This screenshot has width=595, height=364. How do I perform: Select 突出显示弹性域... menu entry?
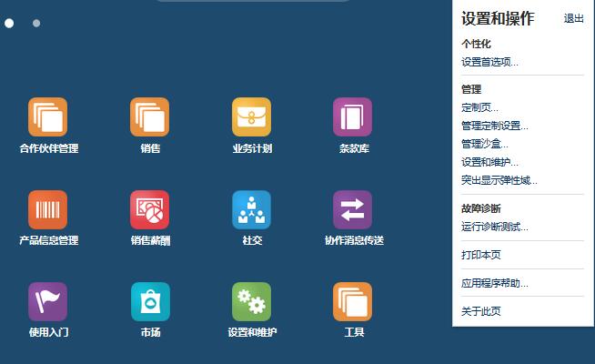[x=499, y=180]
